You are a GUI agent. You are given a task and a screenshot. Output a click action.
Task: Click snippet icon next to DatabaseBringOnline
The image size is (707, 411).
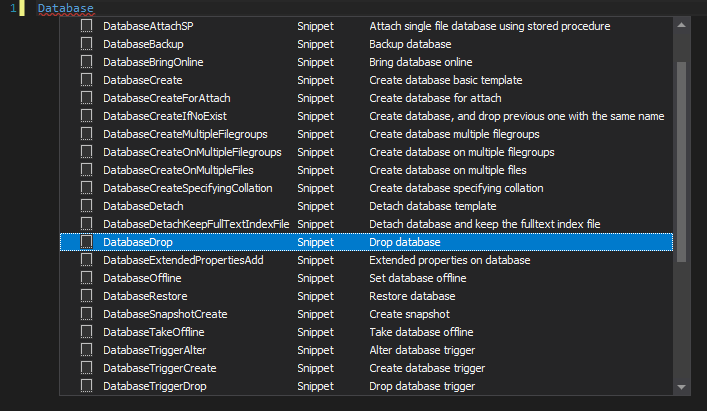tap(87, 62)
